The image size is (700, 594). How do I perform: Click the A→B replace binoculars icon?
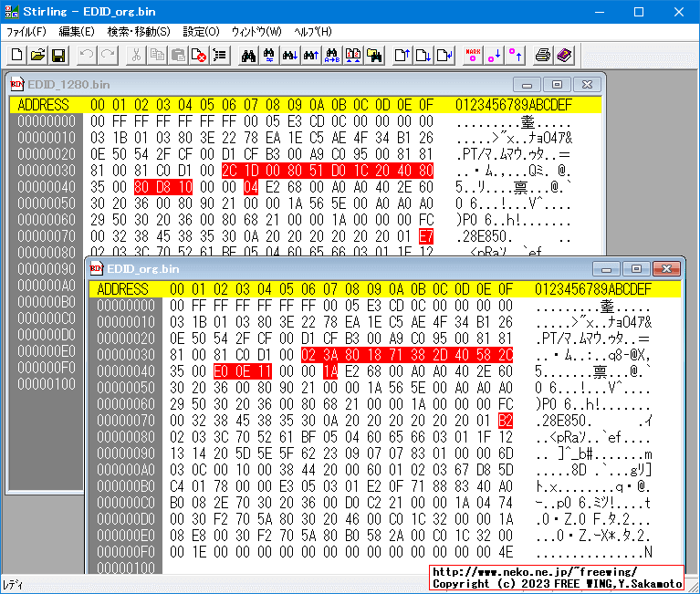pos(331,56)
